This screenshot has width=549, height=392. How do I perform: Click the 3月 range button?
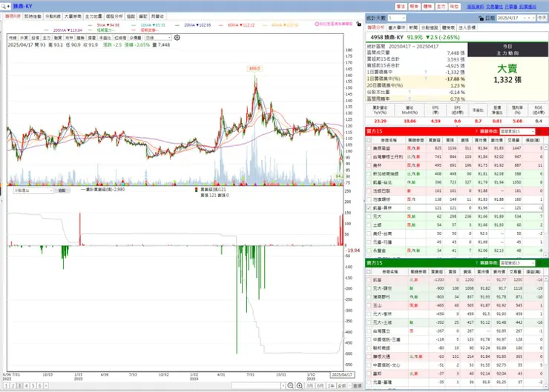click(x=310, y=386)
